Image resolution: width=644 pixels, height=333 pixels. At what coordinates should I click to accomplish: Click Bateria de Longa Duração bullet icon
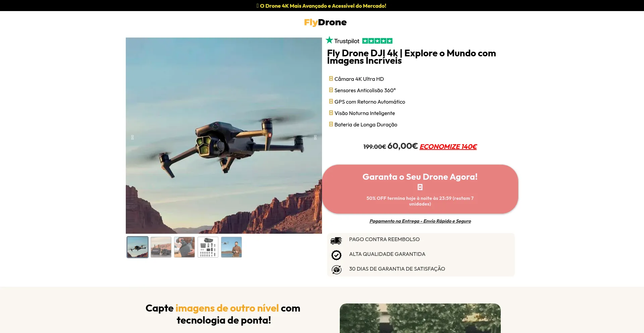pos(331,124)
